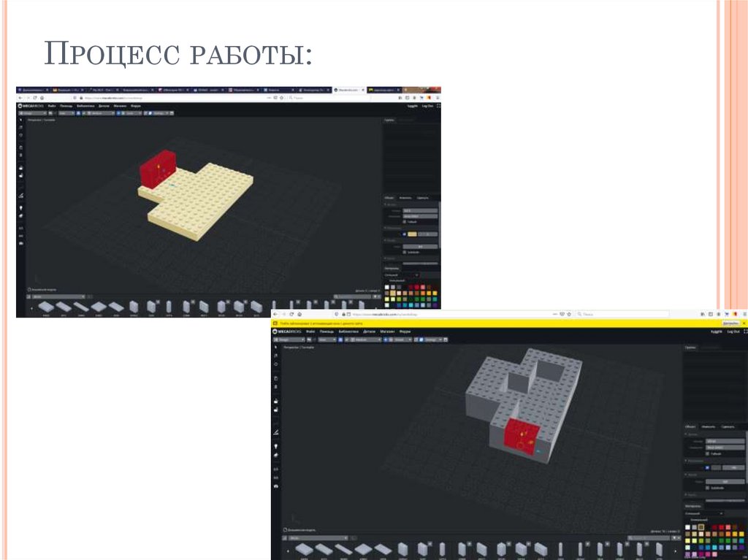Toggle Collision checkbox in upper window panel
The height and width of the screenshot is (560, 748).
pos(405,222)
